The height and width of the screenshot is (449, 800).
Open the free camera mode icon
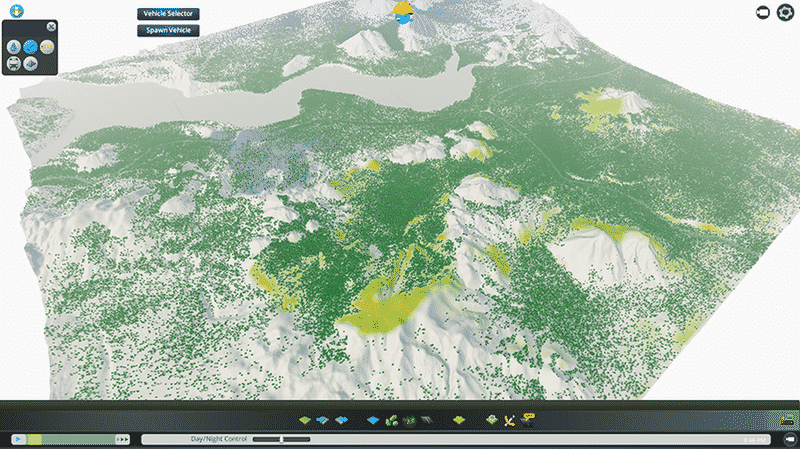click(x=762, y=12)
